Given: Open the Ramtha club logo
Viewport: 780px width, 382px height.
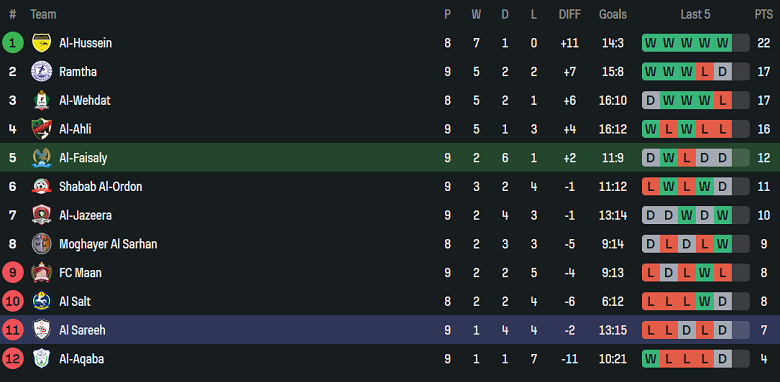Looking at the screenshot, I should coord(41,72).
